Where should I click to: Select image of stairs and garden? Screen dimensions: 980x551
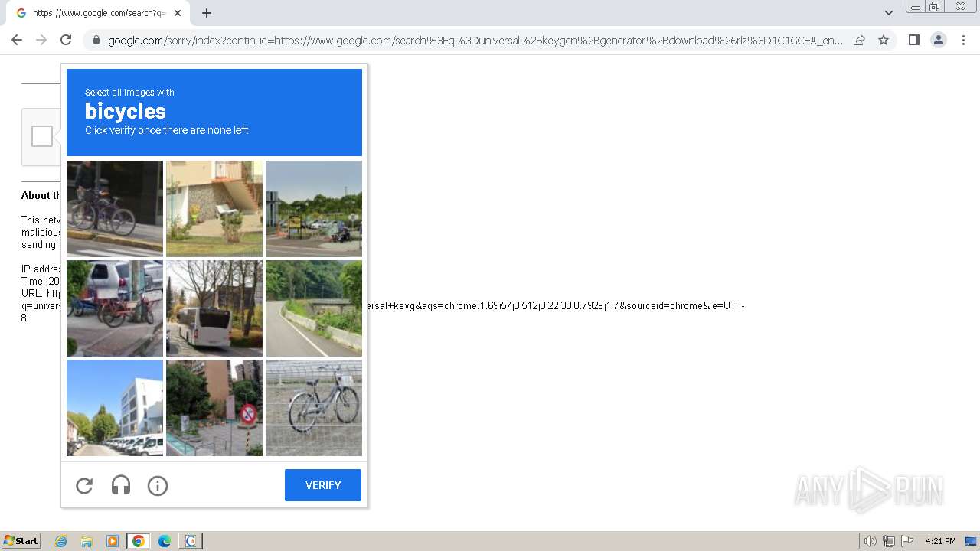click(214, 209)
